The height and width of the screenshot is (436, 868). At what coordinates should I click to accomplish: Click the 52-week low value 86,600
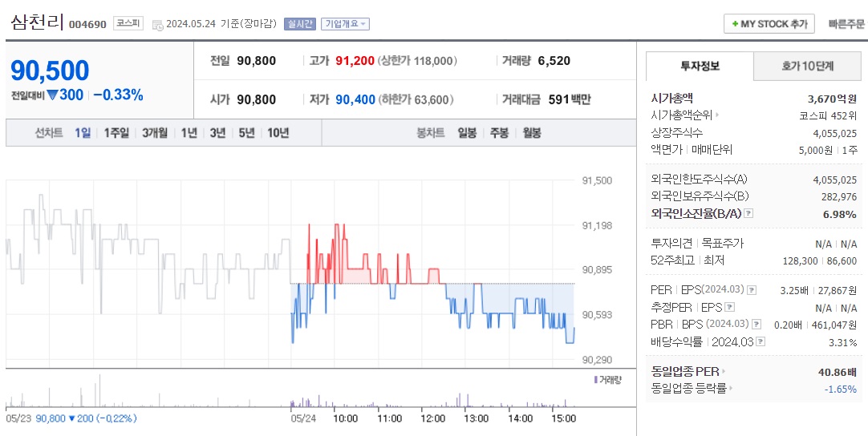tap(842, 260)
